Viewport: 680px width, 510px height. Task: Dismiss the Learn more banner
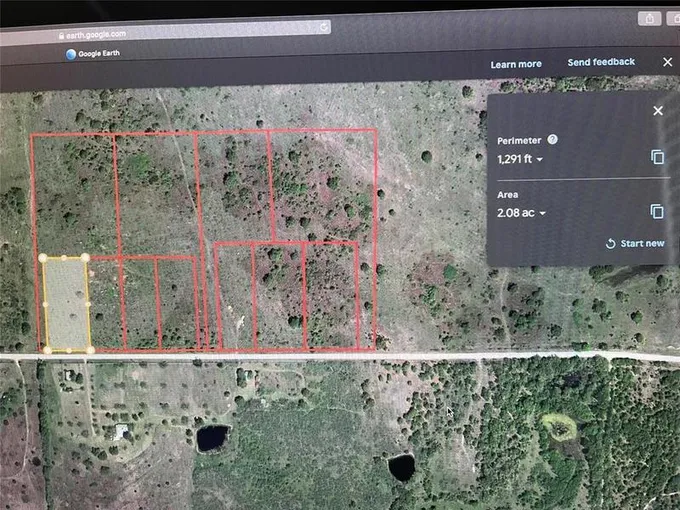coord(667,62)
